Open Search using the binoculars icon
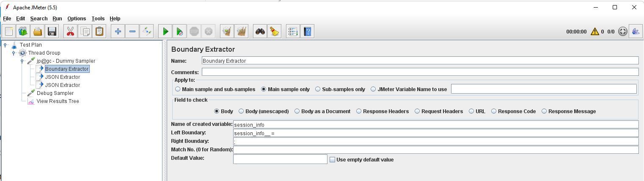644x181 pixels. click(260, 31)
